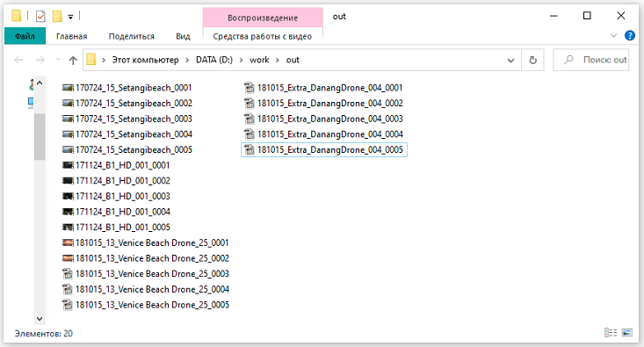This screenshot has height=347, width=644.
Task: Open the address bar history dropdown
Action: click(x=510, y=61)
